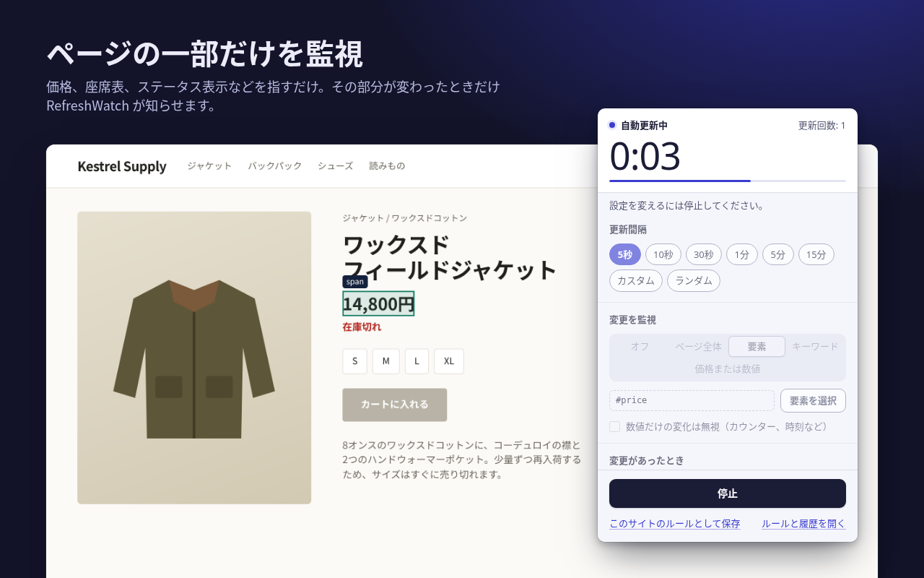
Task: Select size S
Action: 355,361
